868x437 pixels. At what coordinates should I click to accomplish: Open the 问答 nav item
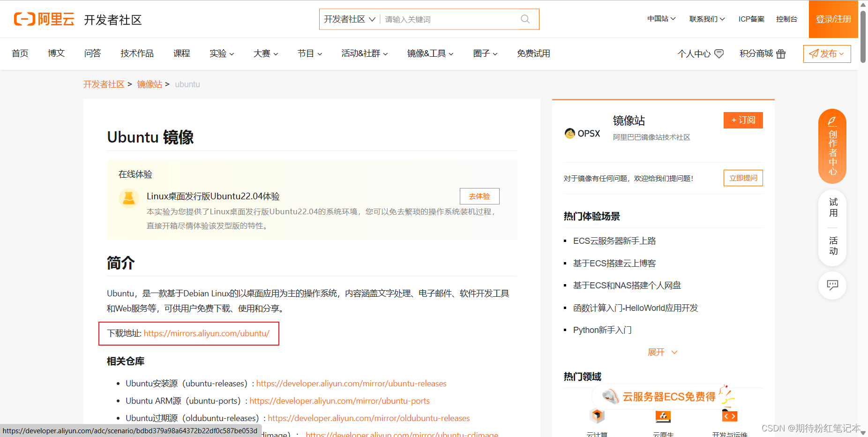[x=92, y=53]
